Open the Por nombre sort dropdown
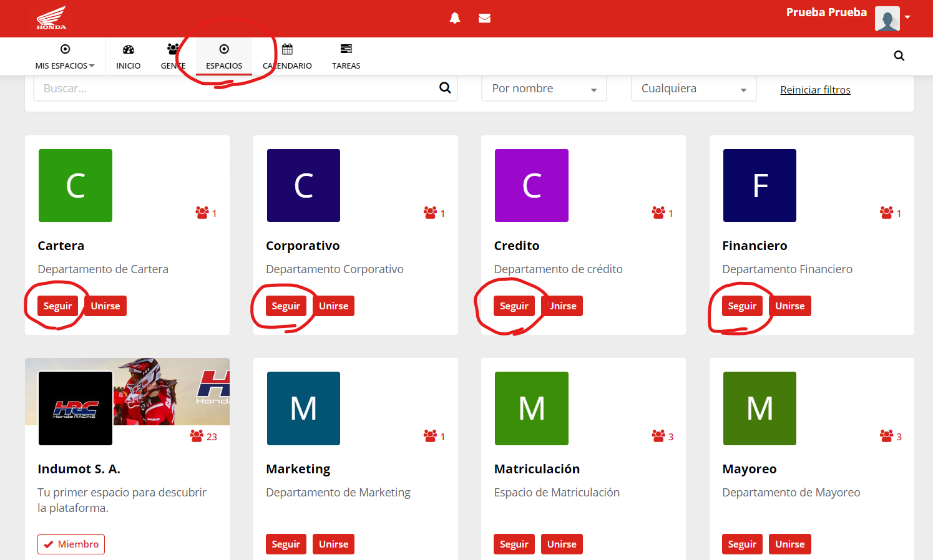This screenshot has height=560, width=933. (x=544, y=89)
